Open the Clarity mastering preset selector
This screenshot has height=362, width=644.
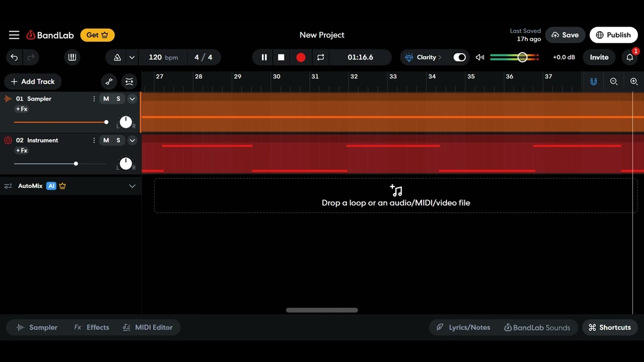(423, 57)
